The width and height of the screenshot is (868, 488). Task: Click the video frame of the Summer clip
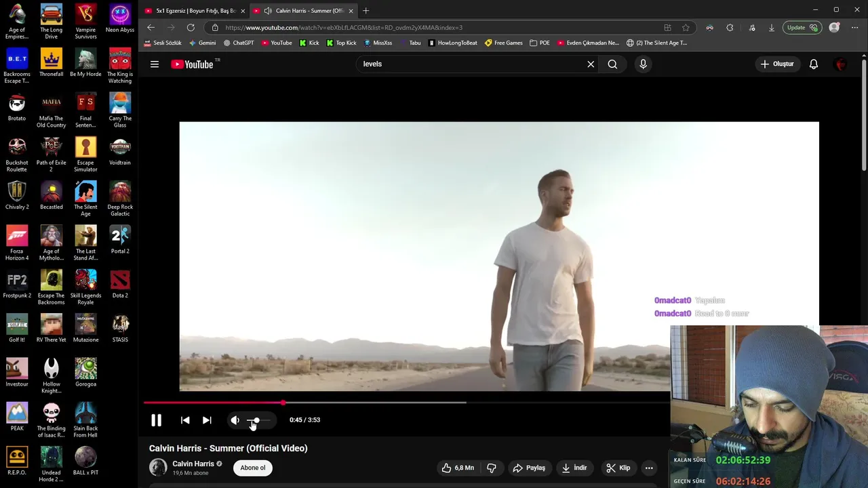click(499, 256)
